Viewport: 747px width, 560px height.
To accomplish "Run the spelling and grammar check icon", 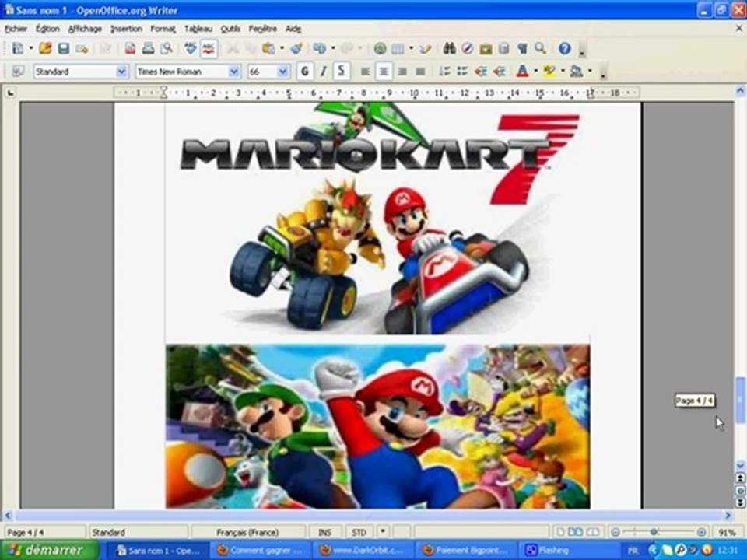I will pos(191,48).
